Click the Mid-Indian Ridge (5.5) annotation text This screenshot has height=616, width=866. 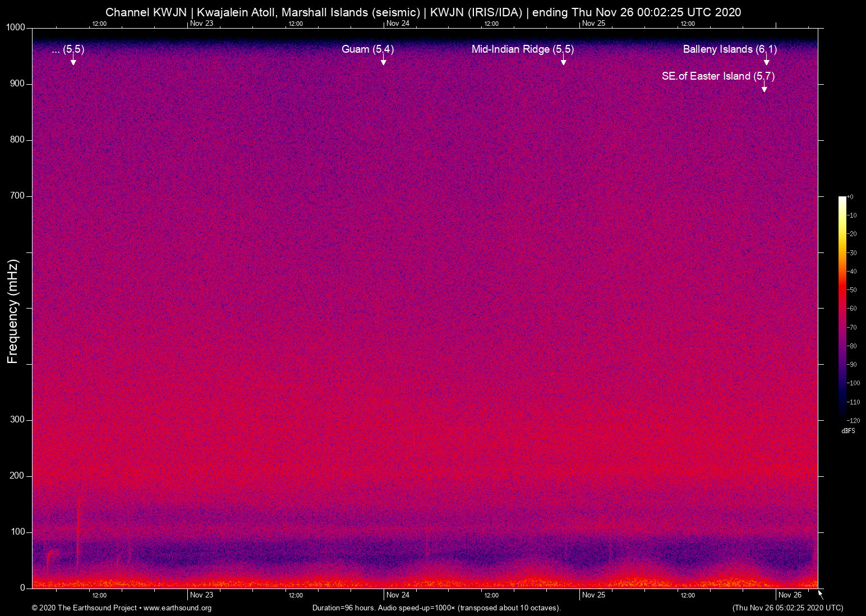[x=522, y=49]
